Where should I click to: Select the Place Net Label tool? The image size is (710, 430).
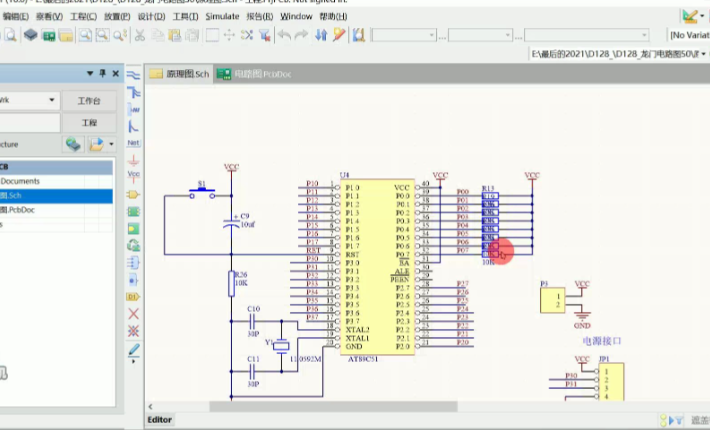[133, 143]
